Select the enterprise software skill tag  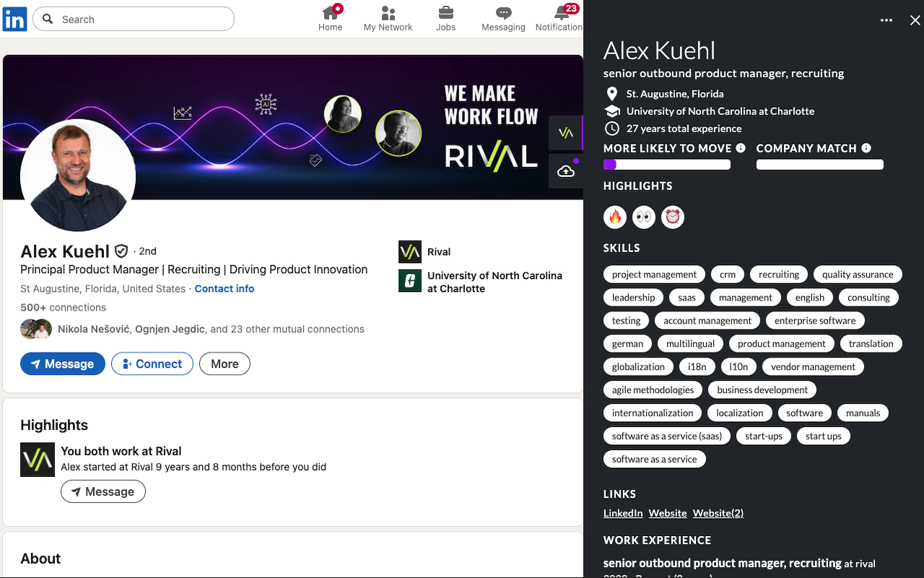point(815,320)
